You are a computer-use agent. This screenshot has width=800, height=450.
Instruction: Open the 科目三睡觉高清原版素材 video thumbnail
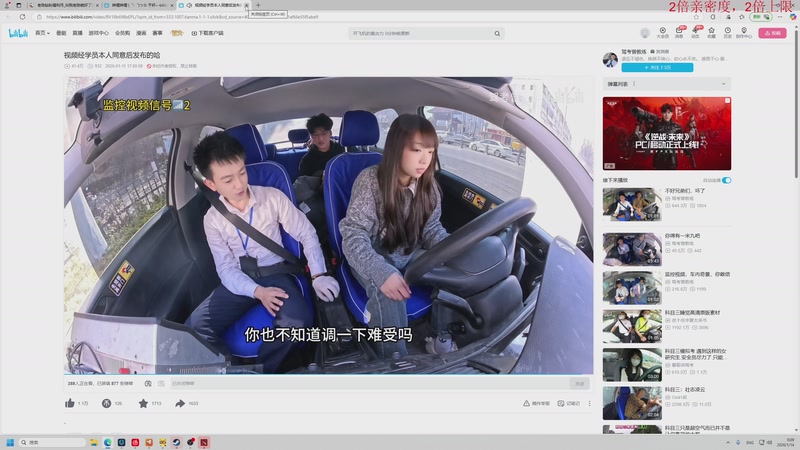coord(632,326)
